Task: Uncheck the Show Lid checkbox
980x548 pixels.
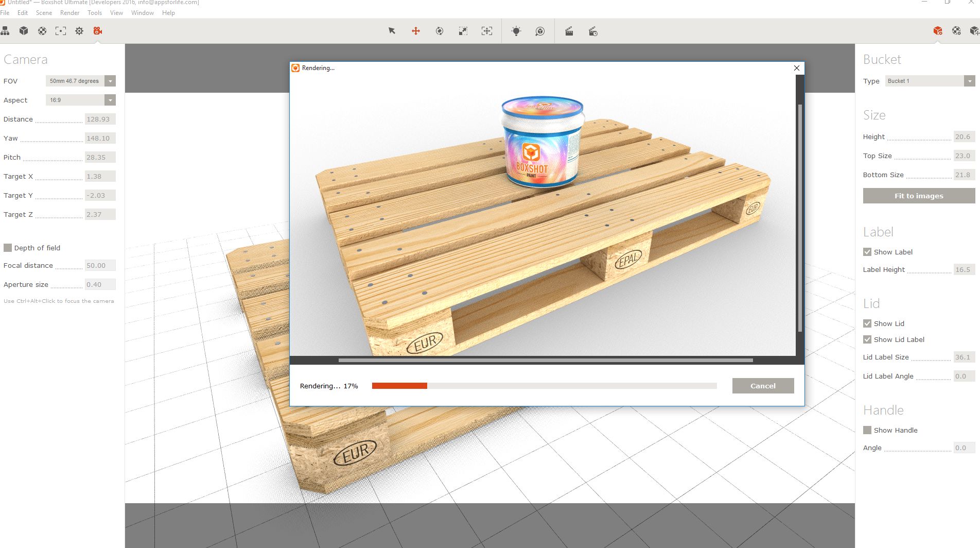Action: [867, 323]
